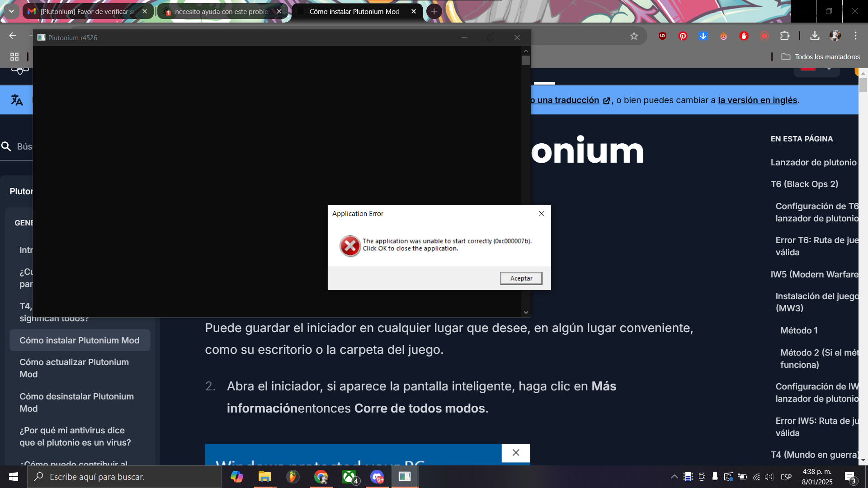Open Discord from the taskbar
This screenshot has width=868, height=488.
click(x=377, y=477)
